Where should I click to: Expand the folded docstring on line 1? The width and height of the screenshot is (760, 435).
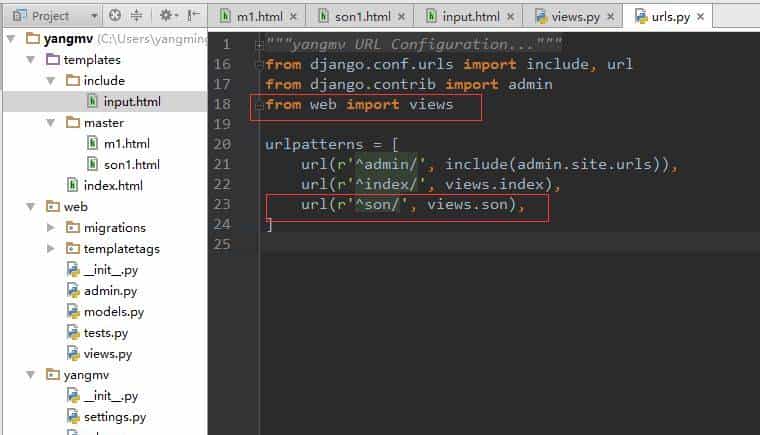coord(259,45)
